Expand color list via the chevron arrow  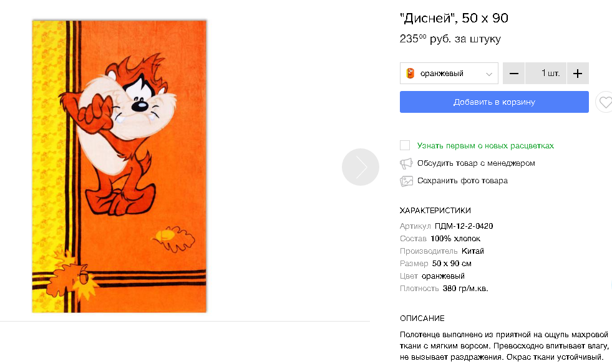[x=489, y=74]
